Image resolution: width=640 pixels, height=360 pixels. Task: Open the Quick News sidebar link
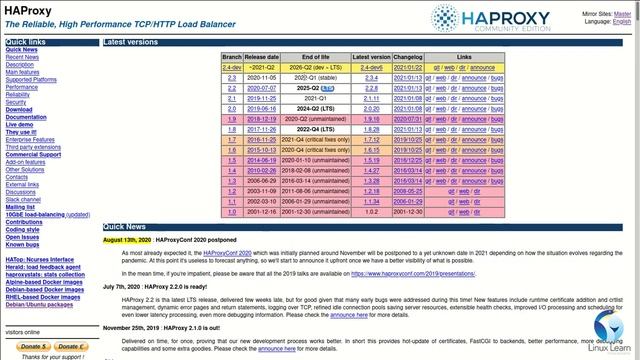pyautogui.click(x=22, y=50)
